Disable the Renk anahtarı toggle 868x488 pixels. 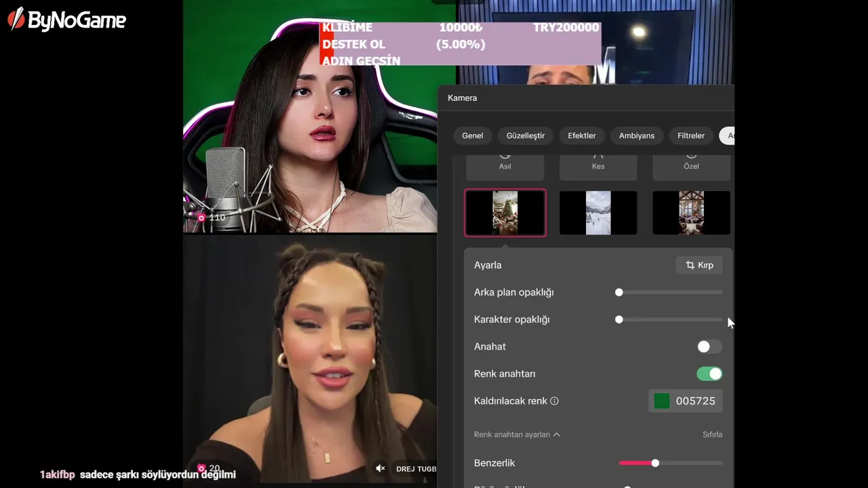coord(709,373)
